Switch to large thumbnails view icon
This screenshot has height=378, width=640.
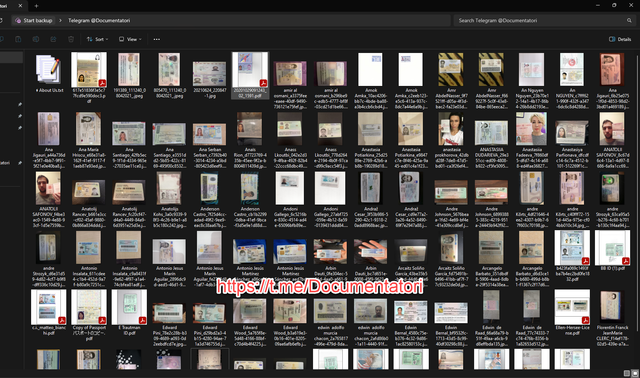tap(635, 373)
